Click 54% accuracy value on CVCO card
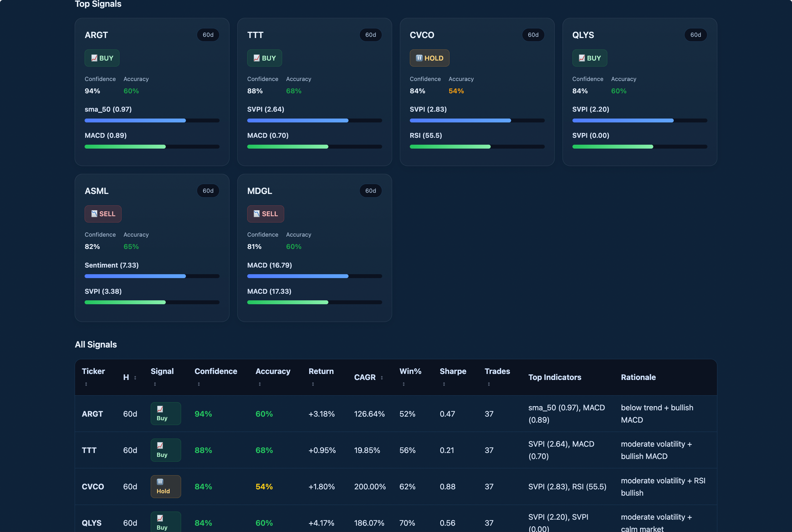792x532 pixels. coord(456,91)
